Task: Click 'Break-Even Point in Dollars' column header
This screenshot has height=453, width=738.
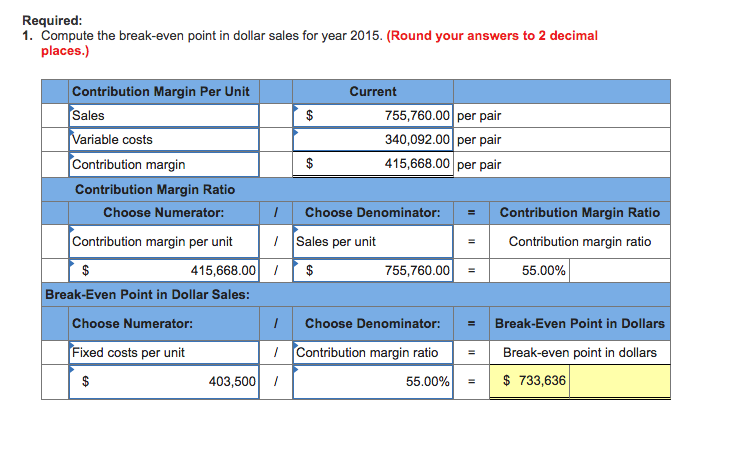Action: (x=580, y=324)
